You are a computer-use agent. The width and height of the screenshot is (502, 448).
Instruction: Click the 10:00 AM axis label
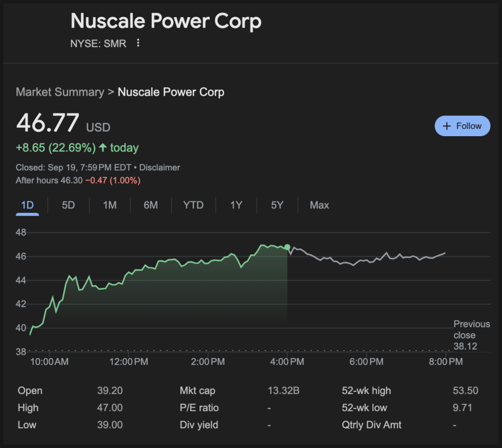pyautogui.click(x=49, y=362)
